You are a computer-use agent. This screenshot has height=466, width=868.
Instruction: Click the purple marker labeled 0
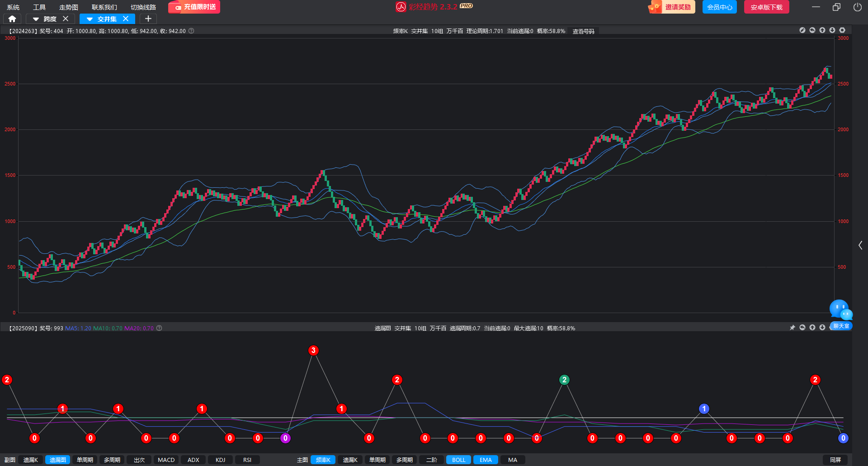pyautogui.click(x=285, y=438)
